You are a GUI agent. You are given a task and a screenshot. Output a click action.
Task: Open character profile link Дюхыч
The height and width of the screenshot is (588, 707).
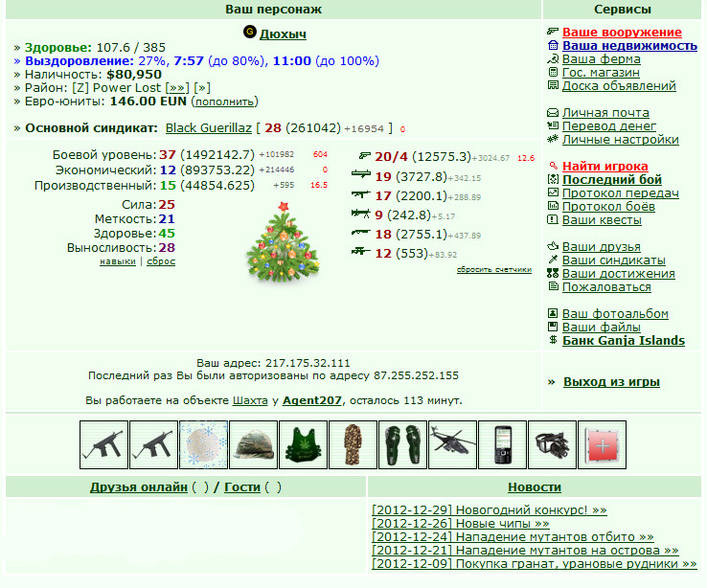click(283, 34)
